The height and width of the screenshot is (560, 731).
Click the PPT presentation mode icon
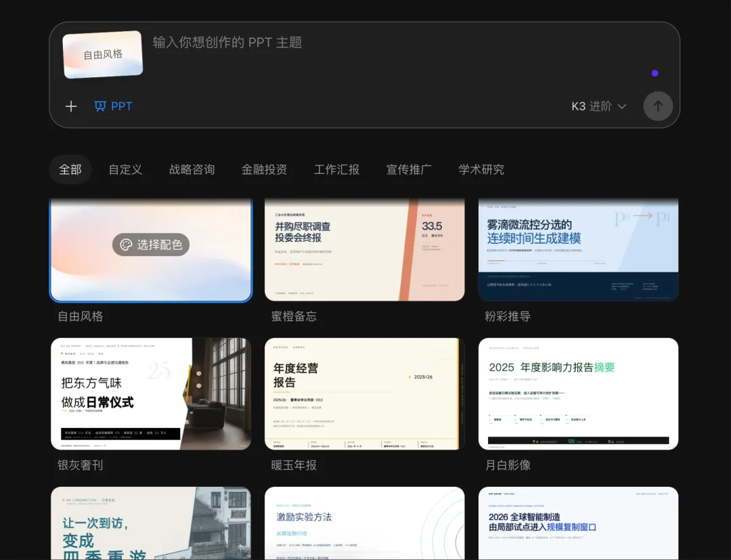pyautogui.click(x=99, y=106)
